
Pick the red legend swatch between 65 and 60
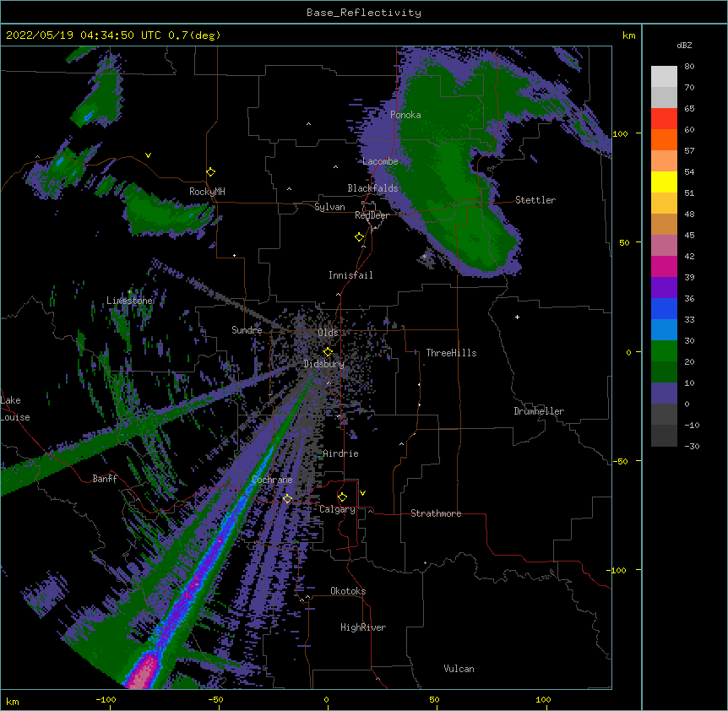tap(664, 119)
